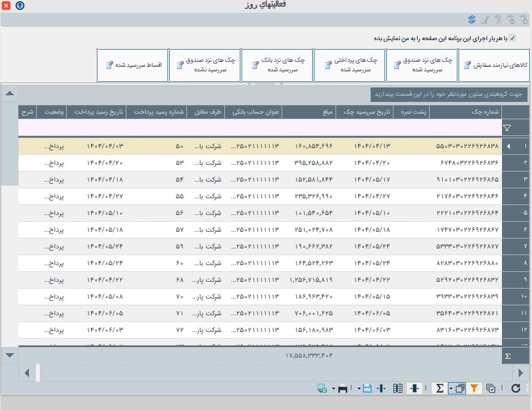Viewport: 532px width, 410px height.
Task: Collapse the panel with the up arrow
Action: coord(9,93)
